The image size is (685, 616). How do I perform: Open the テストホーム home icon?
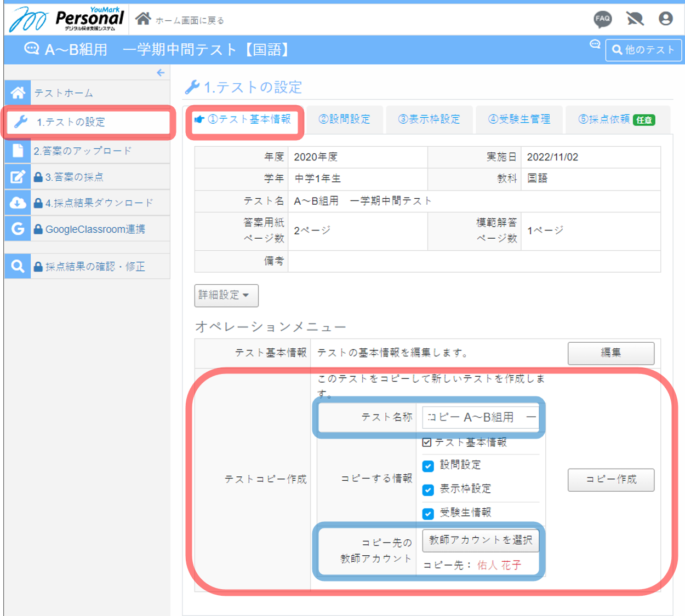[18, 93]
